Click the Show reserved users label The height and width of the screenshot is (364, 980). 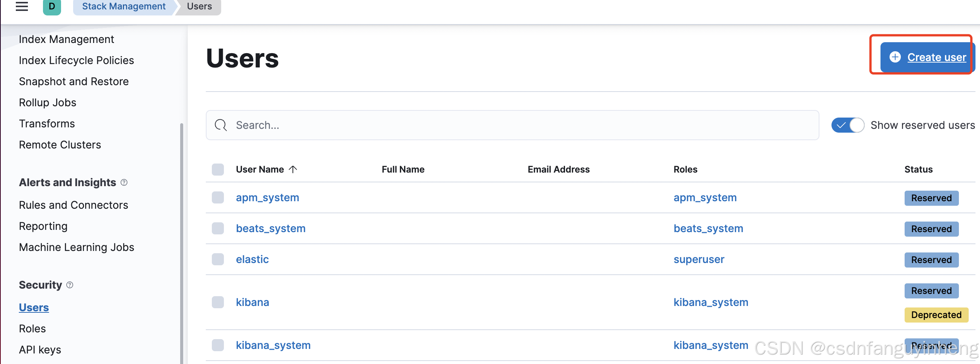point(923,125)
